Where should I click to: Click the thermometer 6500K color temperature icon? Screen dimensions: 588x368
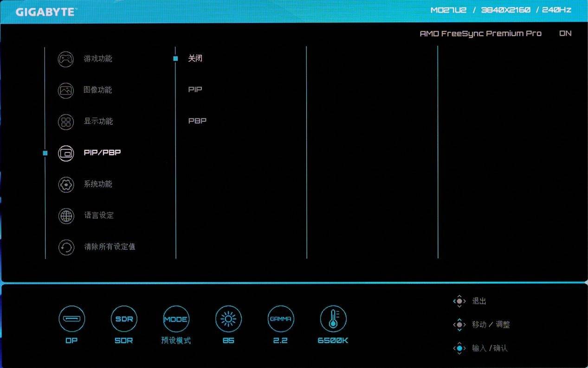click(x=333, y=319)
